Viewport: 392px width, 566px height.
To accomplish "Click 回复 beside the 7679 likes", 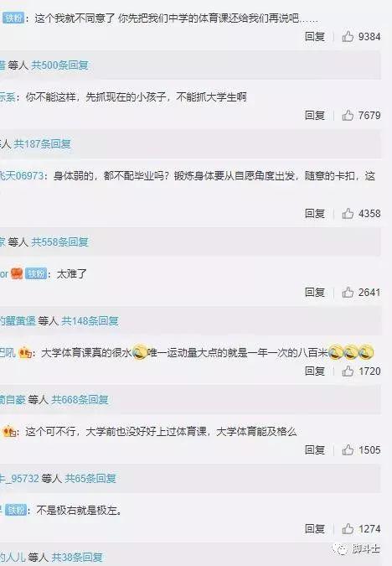I will click(x=315, y=115).
